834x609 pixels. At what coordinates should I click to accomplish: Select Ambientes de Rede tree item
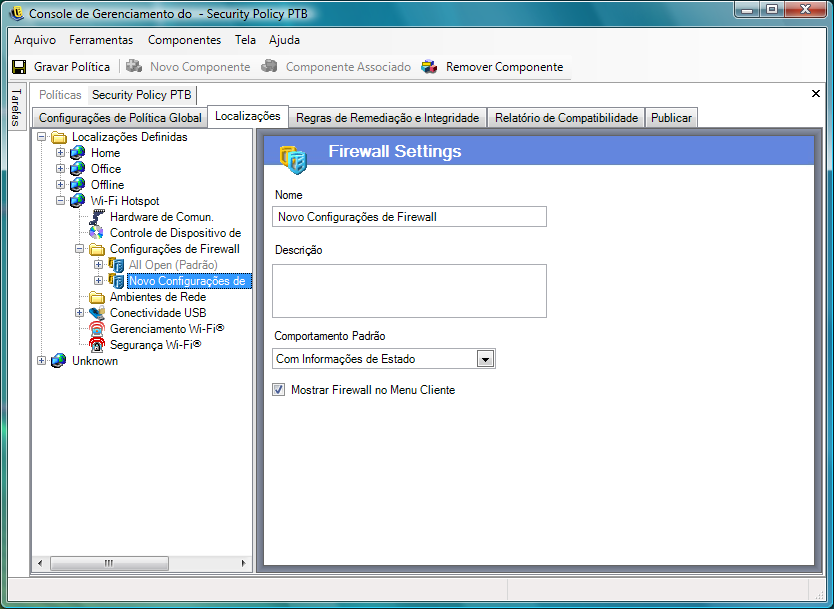click(x=158, y=297)
